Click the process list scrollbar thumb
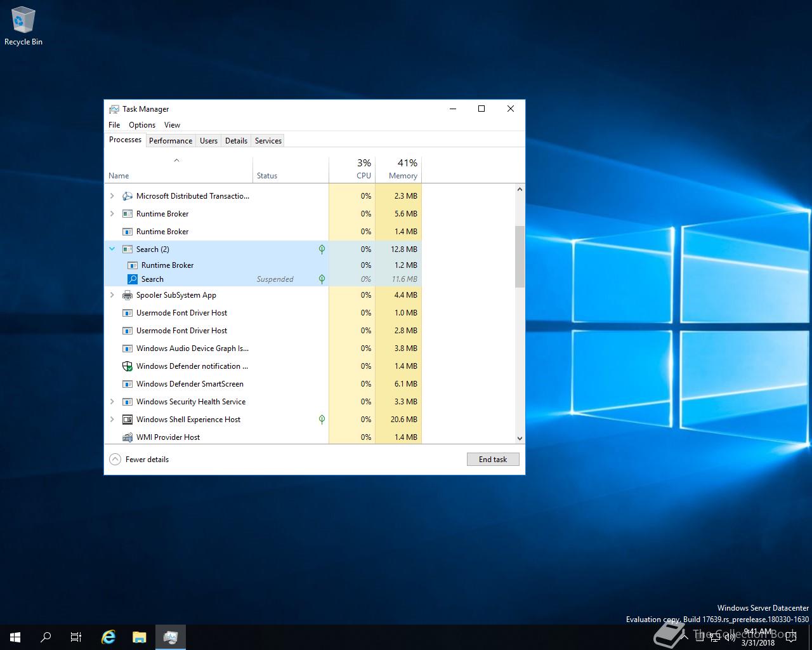812x650 pixels. click(520, 256)
